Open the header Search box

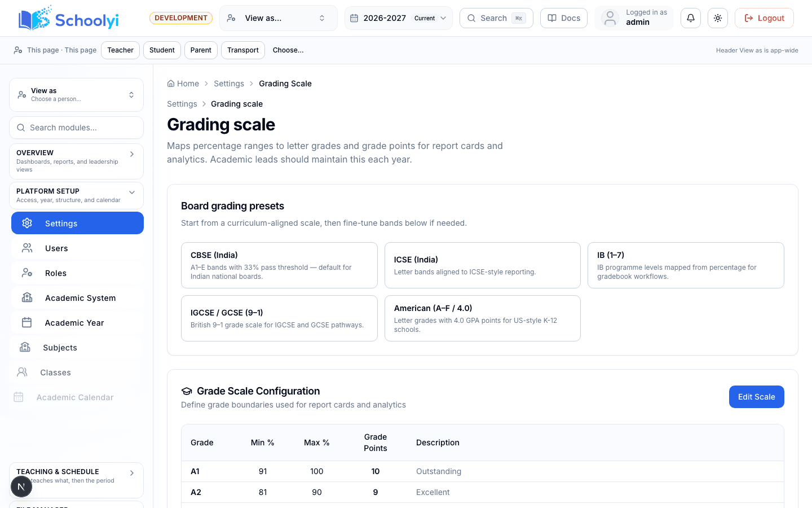click(496, 18)
